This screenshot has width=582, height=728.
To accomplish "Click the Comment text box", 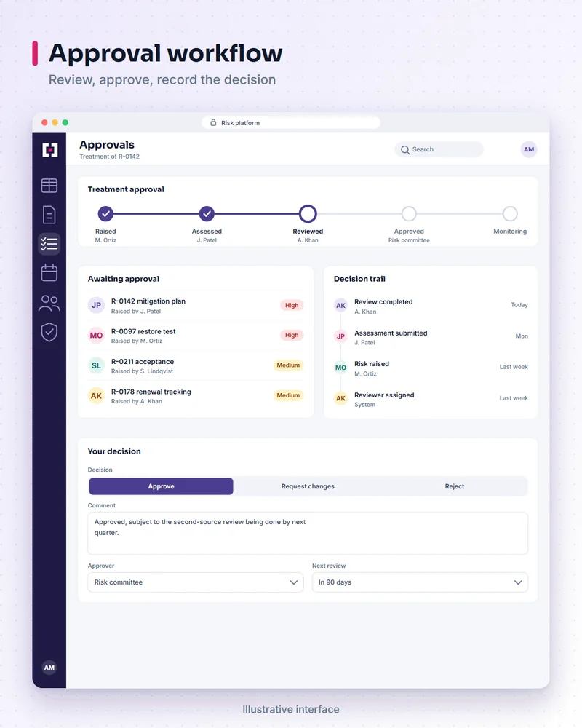I will pyautogui.click(x=308, y=533).
